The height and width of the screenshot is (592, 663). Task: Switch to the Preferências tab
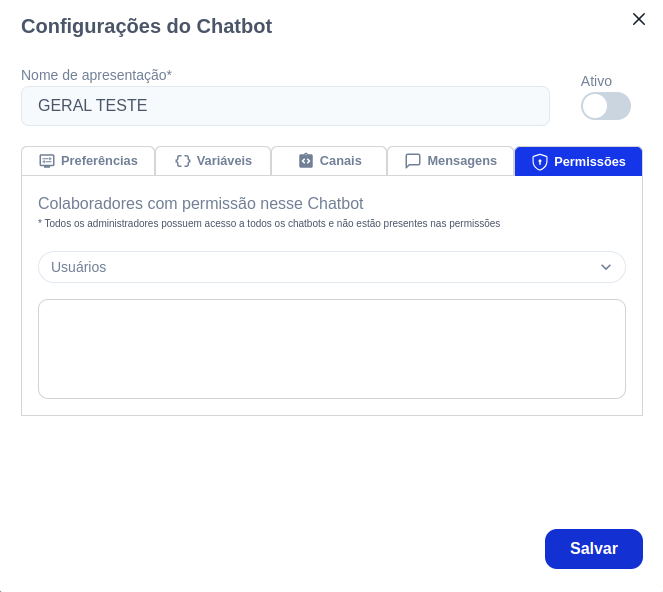click(88, 161)
